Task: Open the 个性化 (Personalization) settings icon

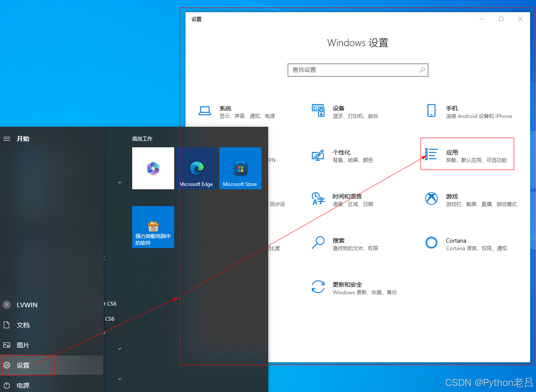Action: [318, 155]
